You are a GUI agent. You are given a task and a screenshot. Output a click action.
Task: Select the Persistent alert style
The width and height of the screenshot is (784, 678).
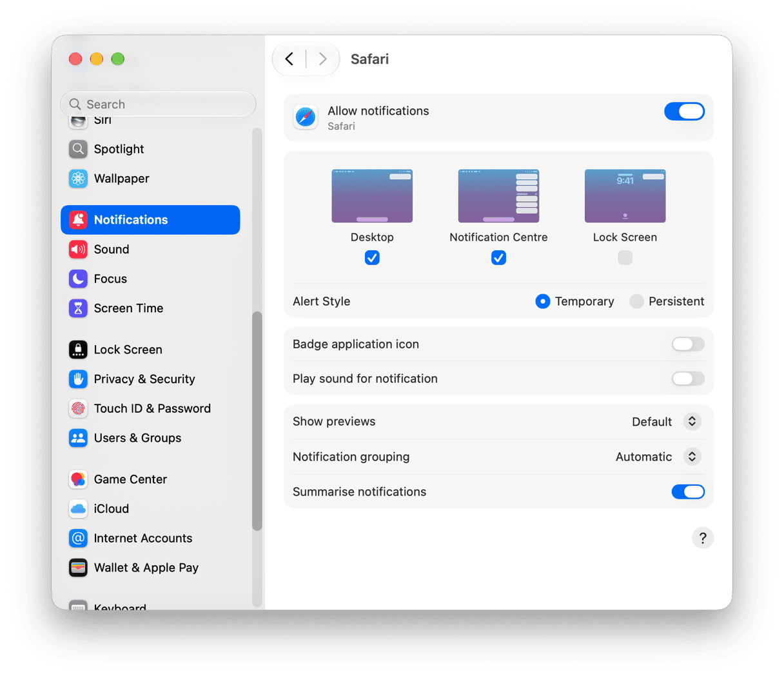click(x=636, y=301)
